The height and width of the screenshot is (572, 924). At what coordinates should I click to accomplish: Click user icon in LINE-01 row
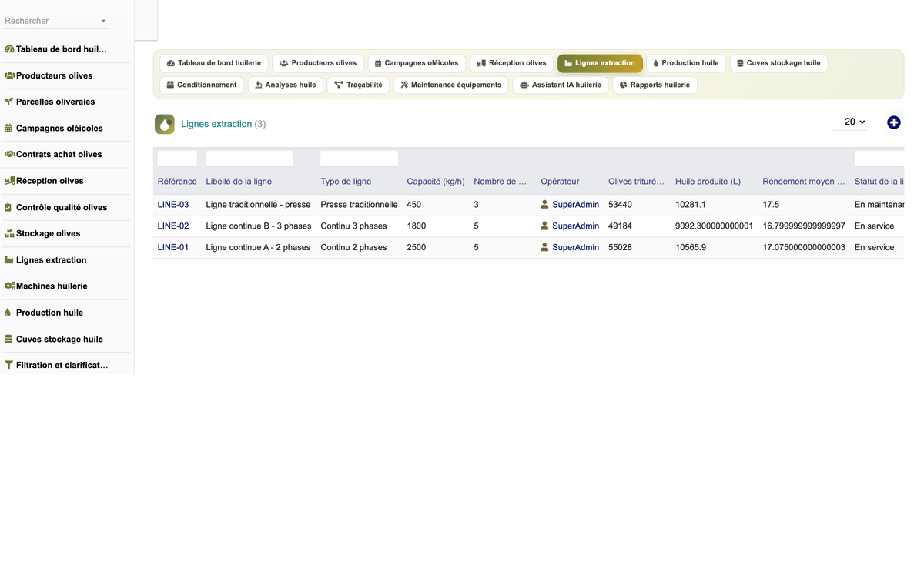[x=545, y=248]
